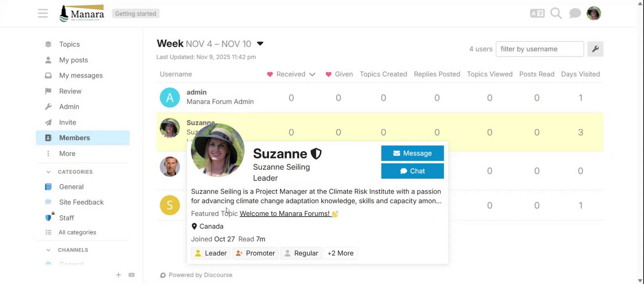Screen dimensions: 644x284
Task: Open directory settings wrench button
Action: pos(595,49)
